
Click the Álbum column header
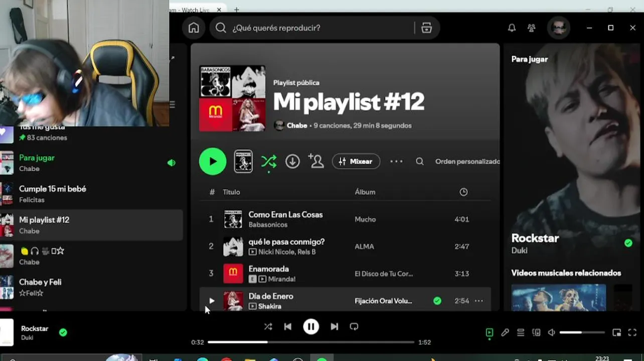pyautogui.click(x=365, y=192)
